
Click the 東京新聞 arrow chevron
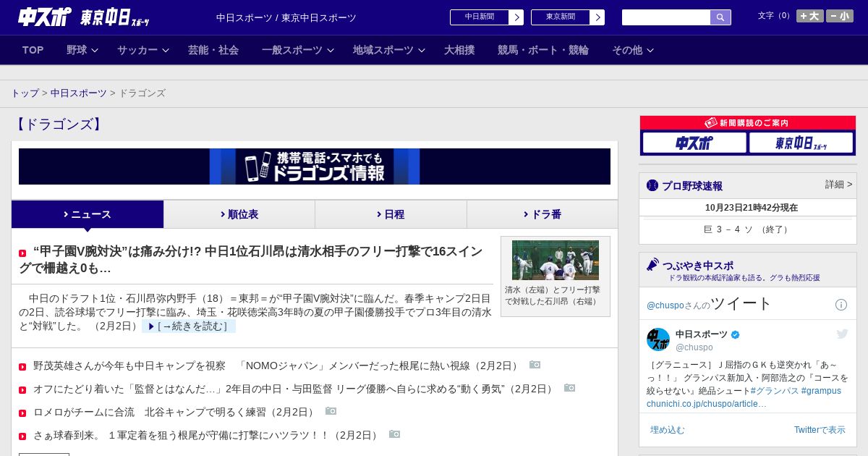point(597,17)
